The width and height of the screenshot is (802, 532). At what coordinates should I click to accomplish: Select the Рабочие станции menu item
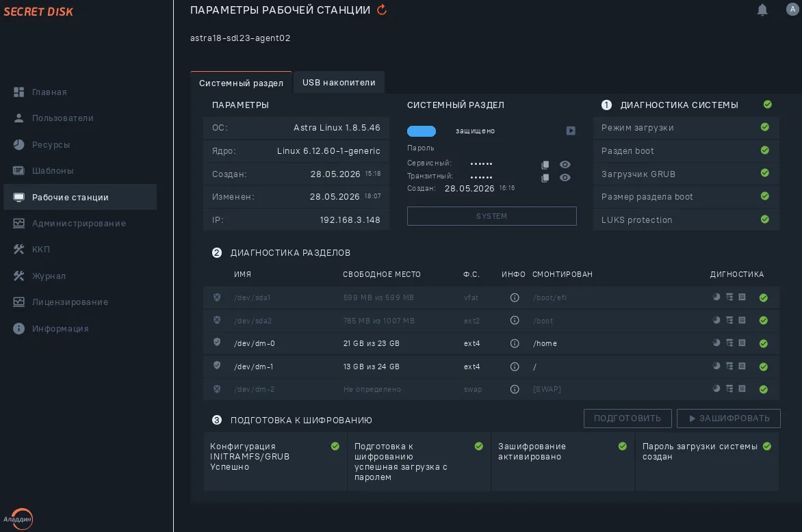[80, 197]
